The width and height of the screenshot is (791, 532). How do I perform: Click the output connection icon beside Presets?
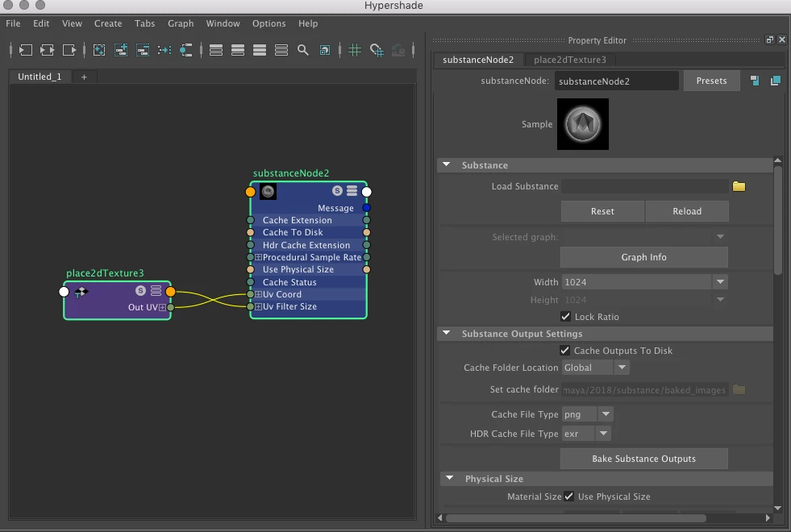[776, 81]
